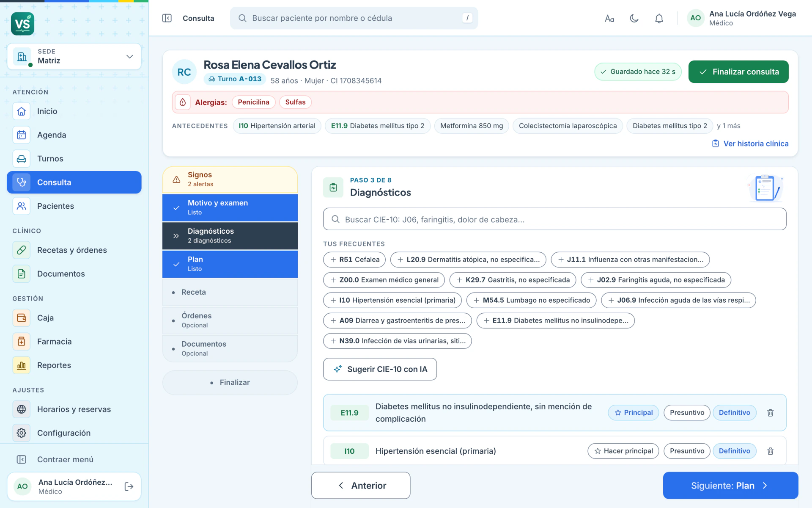Remove I10 diagnosis via trash icon
812x508 pixels.
pos(771,451)
